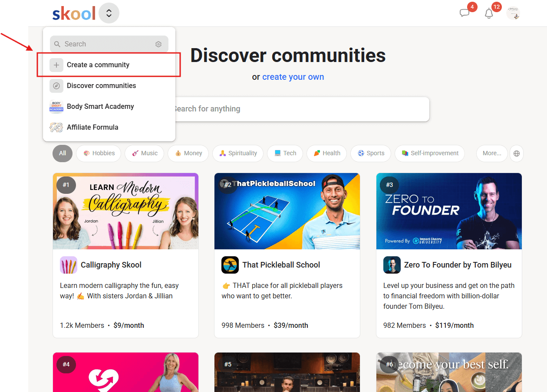Viewport: 547px width, 392px height.
Task: Open the Zero To Founder banner thumbnail
Action: click(x=449, y=211)
